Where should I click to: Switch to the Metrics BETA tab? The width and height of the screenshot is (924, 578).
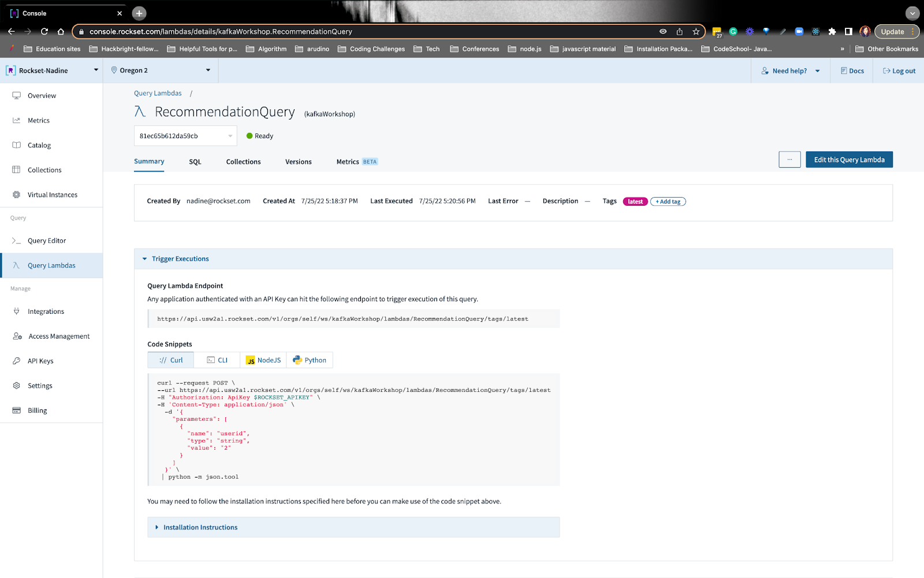(357, 162)
